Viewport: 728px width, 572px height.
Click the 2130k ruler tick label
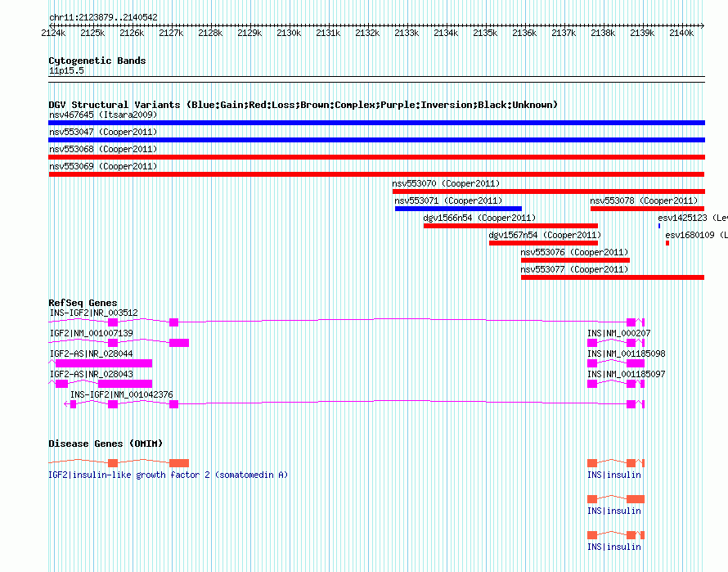click(x=289, y=33)
